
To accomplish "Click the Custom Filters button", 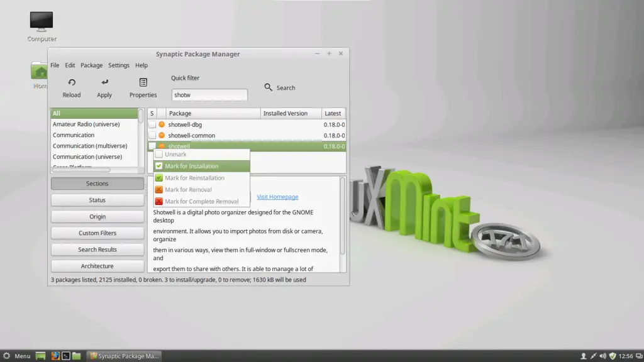I will pyautogui.click(x=97, y=233).
